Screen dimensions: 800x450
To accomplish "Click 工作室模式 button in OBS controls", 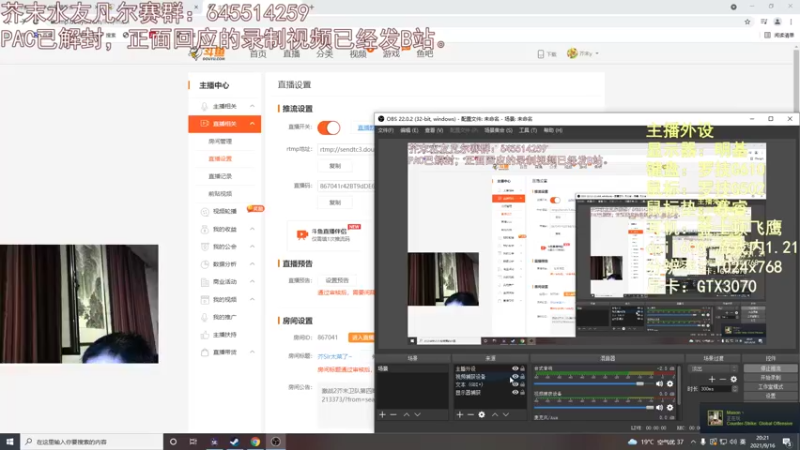I will point(770,387).
